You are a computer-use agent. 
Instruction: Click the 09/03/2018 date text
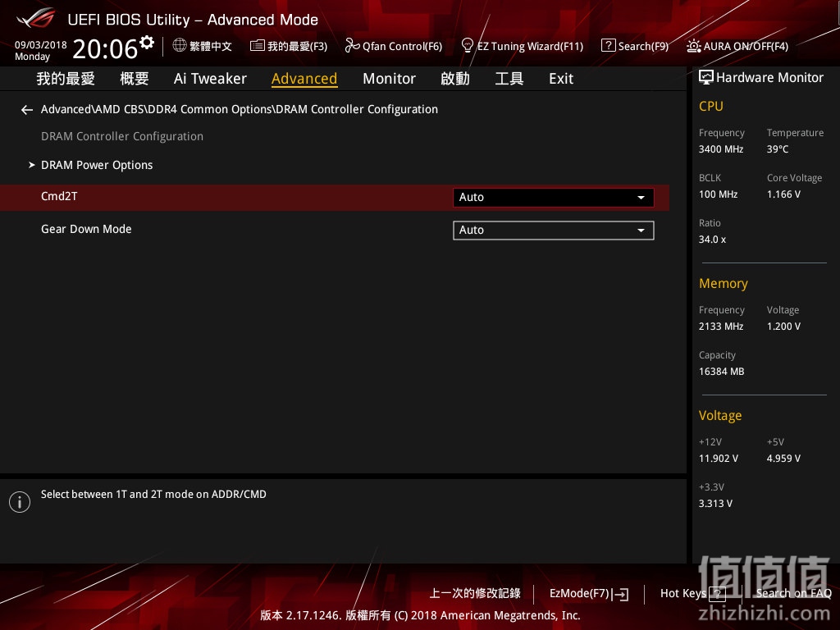pyautogui.click(x=41, y=44)
